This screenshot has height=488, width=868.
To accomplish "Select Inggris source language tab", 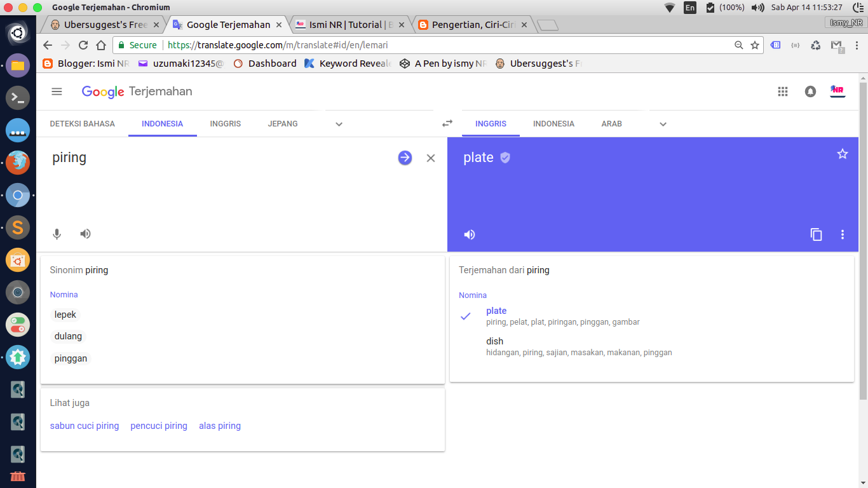I will coord(226,124).
